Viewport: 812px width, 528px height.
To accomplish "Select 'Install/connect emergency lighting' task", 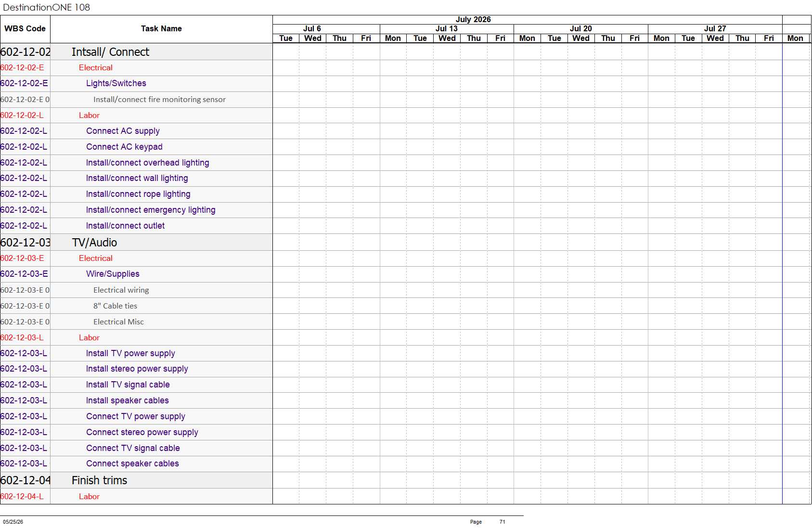I will [151, 210].
